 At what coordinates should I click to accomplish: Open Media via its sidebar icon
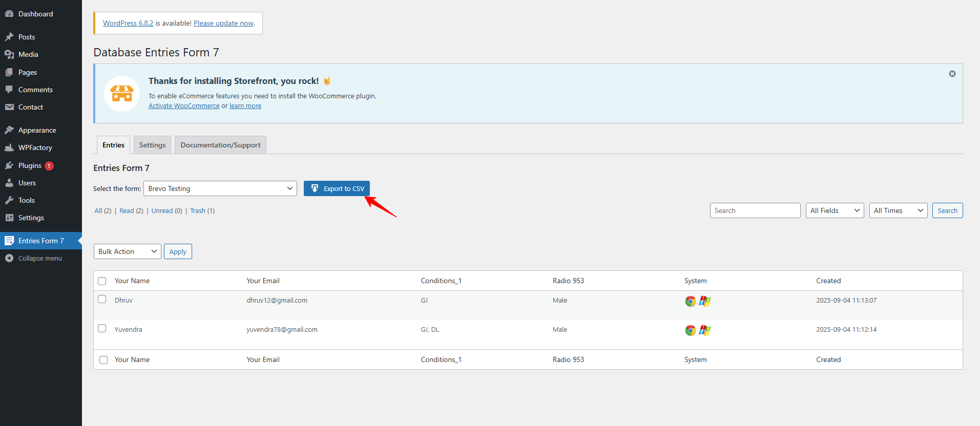pyautogui.click(x=9, y=54)
